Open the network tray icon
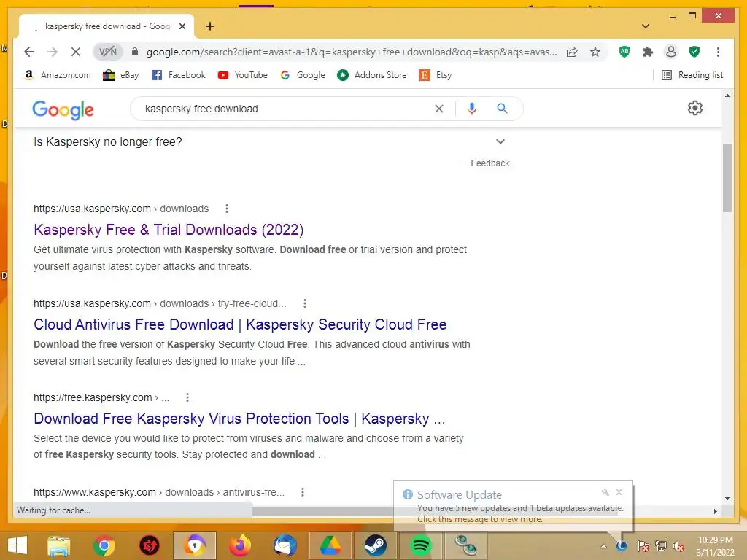The image size is (747, 560). pyautogui.click(x=661, y=546)
